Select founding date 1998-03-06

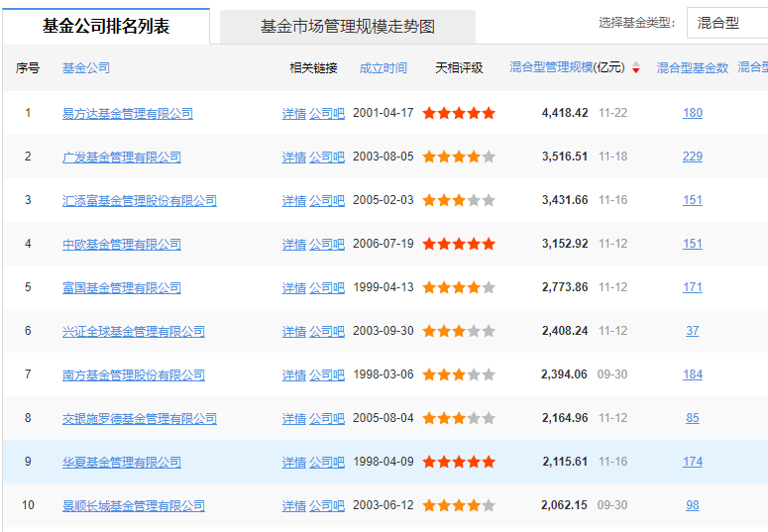[384, 374]
